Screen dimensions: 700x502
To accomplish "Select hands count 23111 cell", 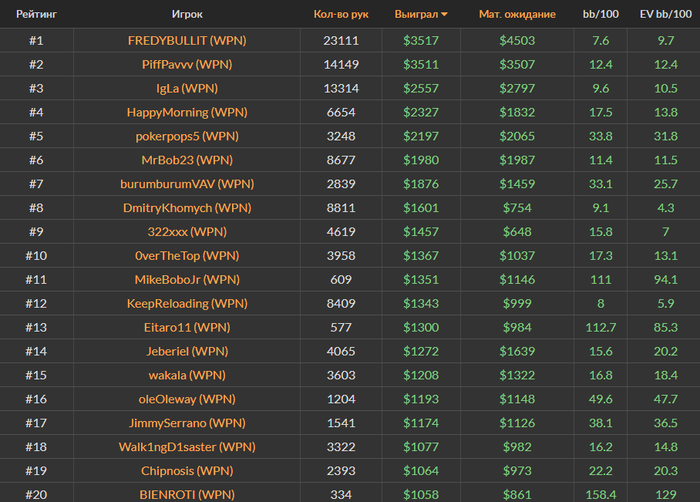I will point(341,41).
